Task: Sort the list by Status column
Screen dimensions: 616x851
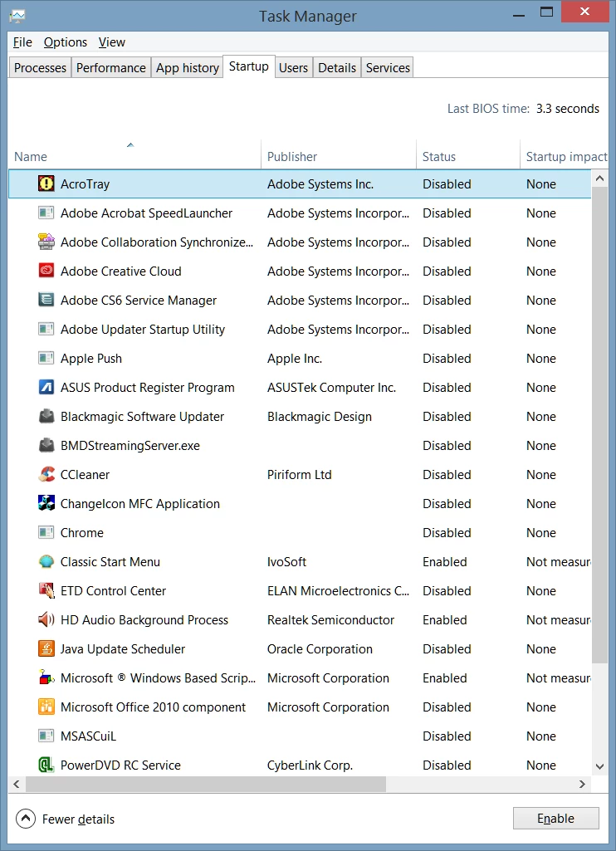Action: pyautogui.click(x=468, y=154)
